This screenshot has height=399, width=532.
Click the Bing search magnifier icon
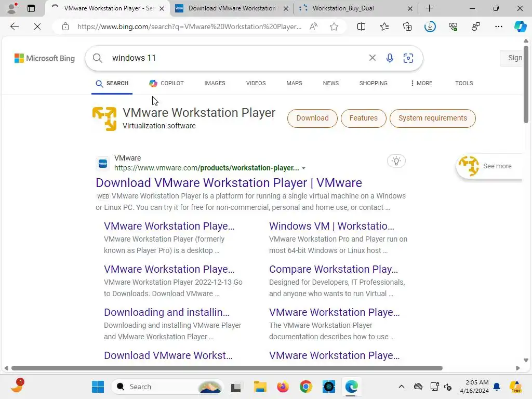[97, 58]
